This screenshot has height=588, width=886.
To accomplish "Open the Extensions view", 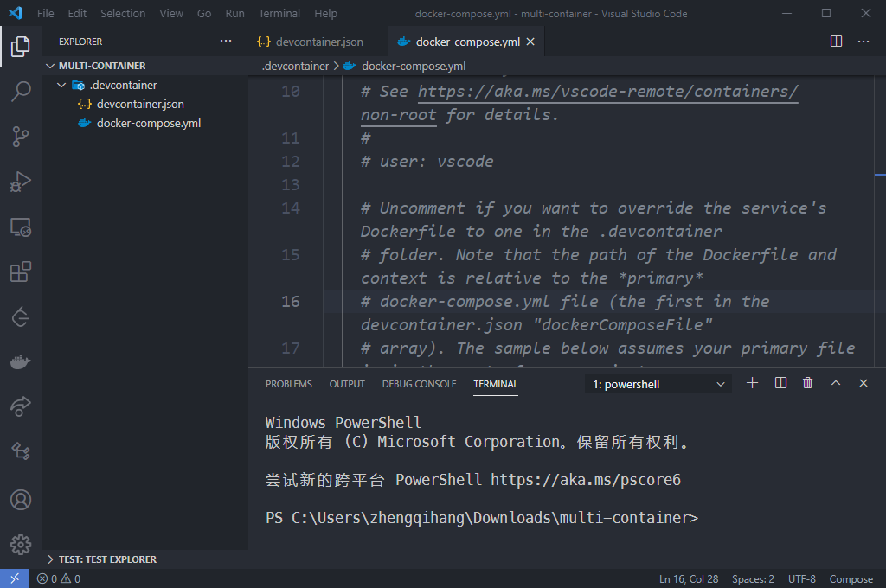I will click(x=21, y=272).
